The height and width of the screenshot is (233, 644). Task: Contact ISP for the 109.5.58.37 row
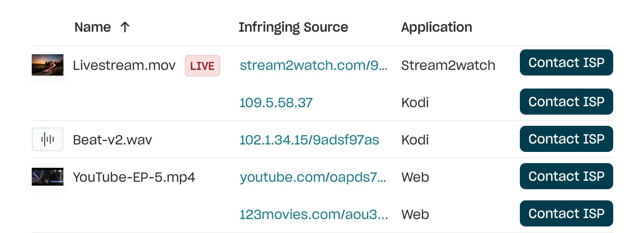click(x=566, y=102)
